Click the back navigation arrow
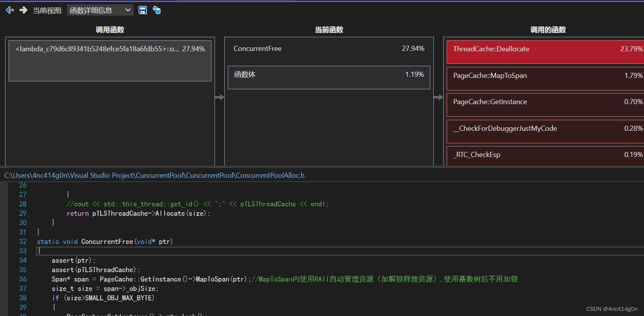The width and height of the screenshot is (644, 316). [x=10, y=10]
